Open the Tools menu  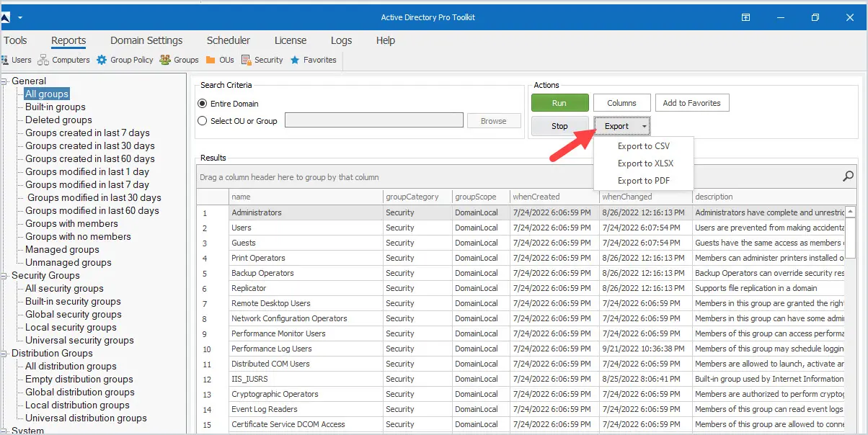coord(15,40)
